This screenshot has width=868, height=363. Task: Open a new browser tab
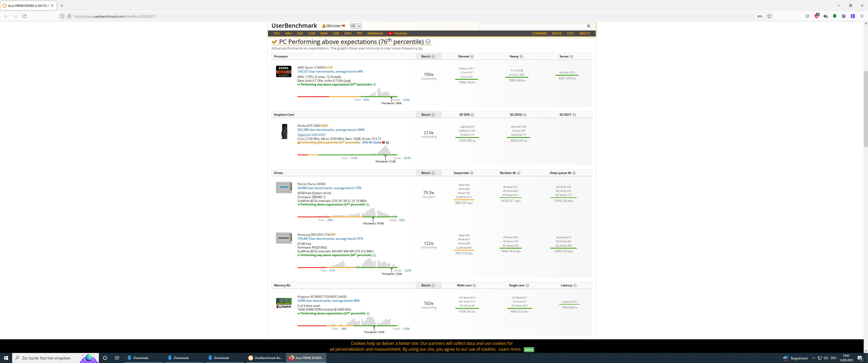tap(62, 6)
